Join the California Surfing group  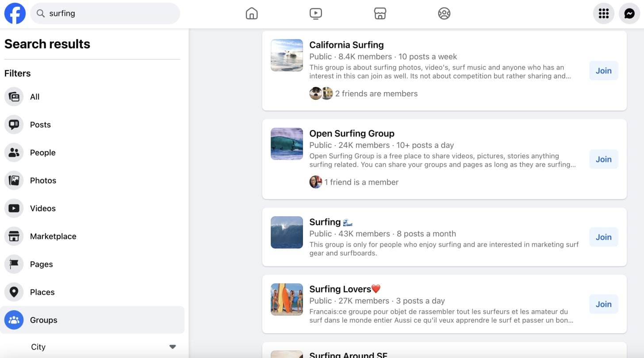coord(603,71)
